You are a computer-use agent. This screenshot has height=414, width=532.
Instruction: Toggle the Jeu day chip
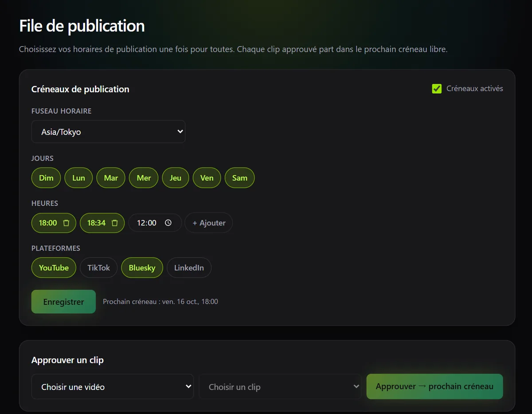coord(176,178)
